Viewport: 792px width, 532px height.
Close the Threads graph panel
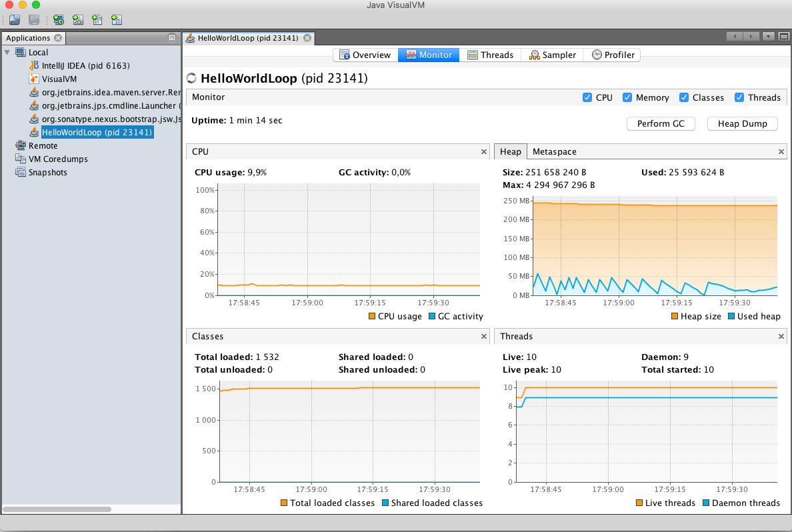coord(781,337)
